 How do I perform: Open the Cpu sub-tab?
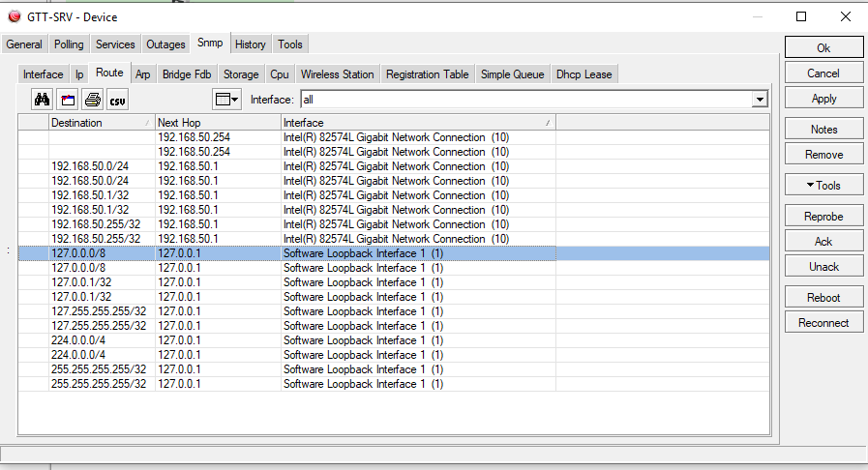(280, 74)
